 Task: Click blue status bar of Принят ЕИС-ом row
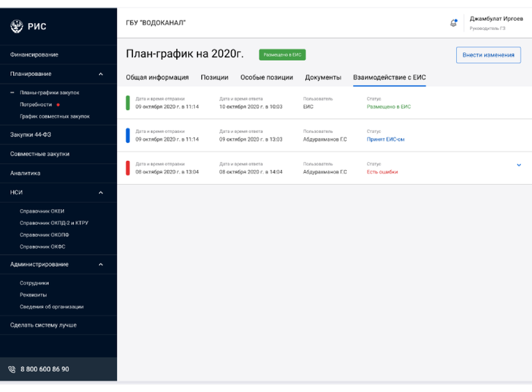click(128, 135)
